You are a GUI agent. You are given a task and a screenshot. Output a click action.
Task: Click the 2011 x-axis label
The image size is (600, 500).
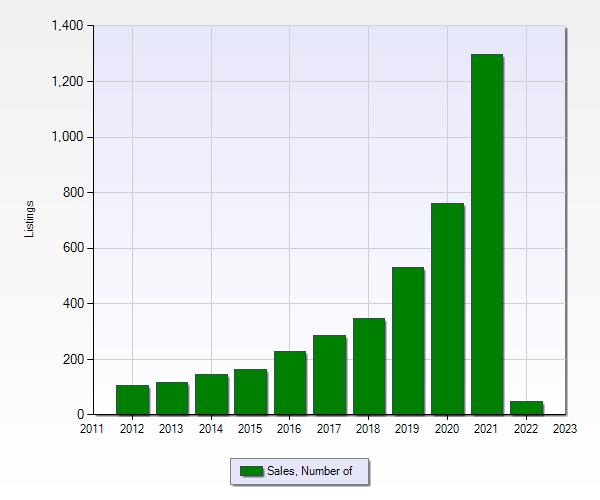pyautogui.click(x=92, y=429)
